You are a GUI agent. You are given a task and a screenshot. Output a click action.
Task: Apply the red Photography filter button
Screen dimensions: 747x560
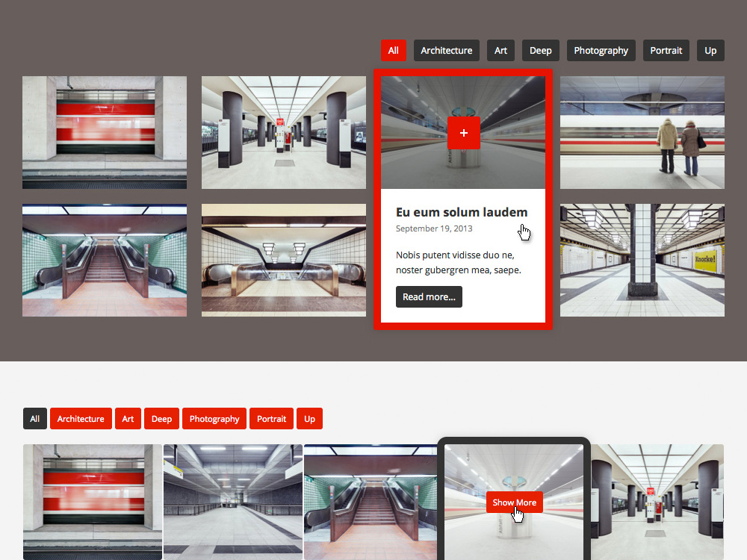pyautogui.click(x=214, y=419)
